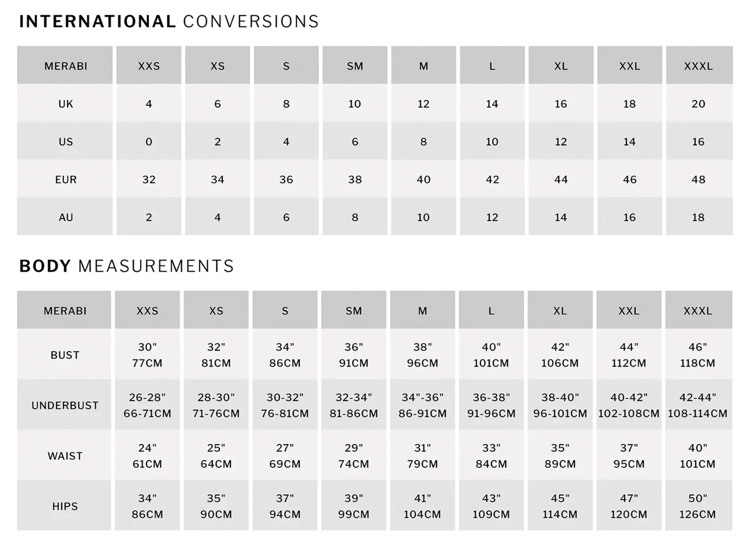Select the US row label
This screenshot has width=756, height=545.
coord(65,142)
